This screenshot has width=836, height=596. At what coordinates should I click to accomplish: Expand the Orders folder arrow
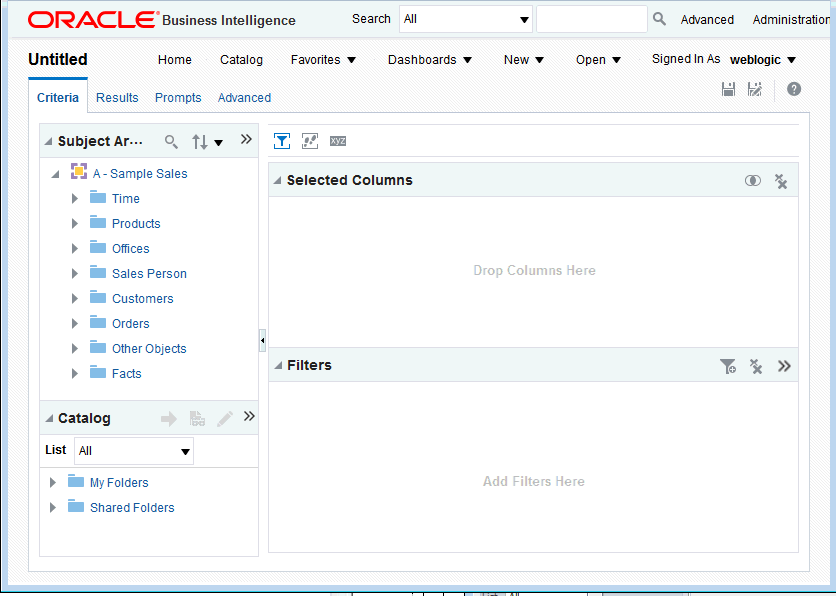(75, 324)
